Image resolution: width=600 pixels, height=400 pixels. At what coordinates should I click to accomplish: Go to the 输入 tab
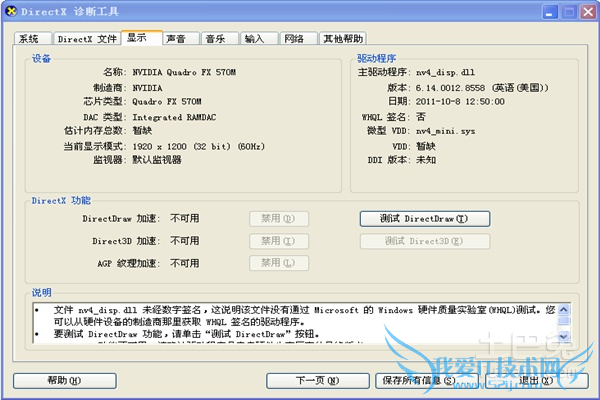tap(259, 39)
